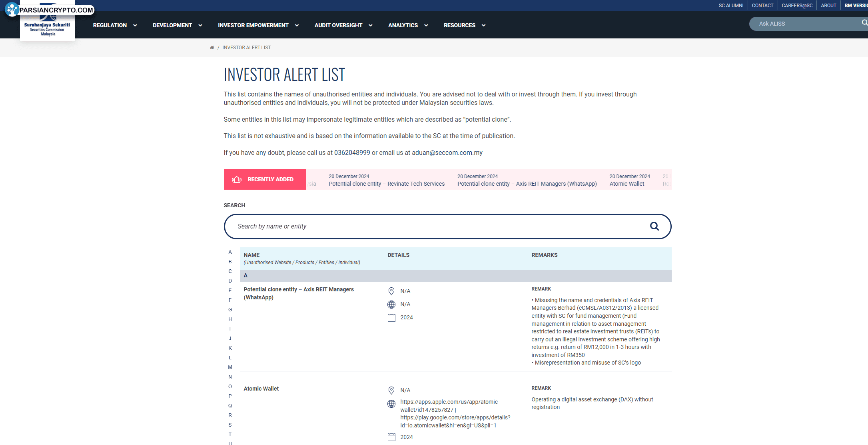Jump to letter T in the index
Screen dimensions: 868x445
[x=230, y=435]
